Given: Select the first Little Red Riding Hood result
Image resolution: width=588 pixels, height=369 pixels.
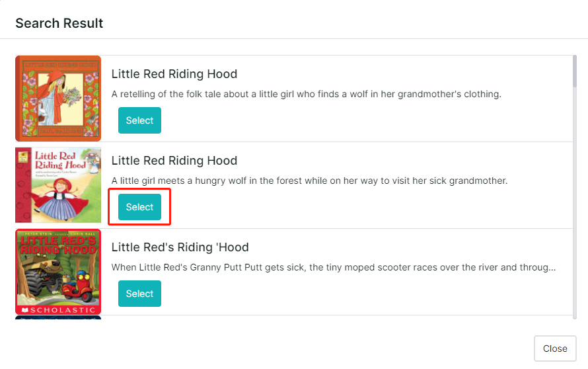Looking at the screenshot, I should [x=139, y=120].
